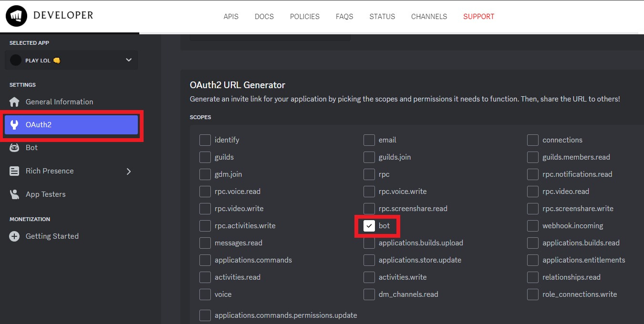Enable the messages.read scope
Image resolution: width=644 pixels, height=324 pixels.
click(205, 243)
